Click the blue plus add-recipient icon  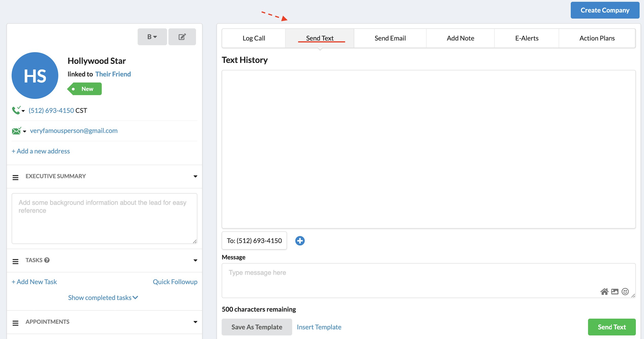pyautogui.click(x=300, y=241)
